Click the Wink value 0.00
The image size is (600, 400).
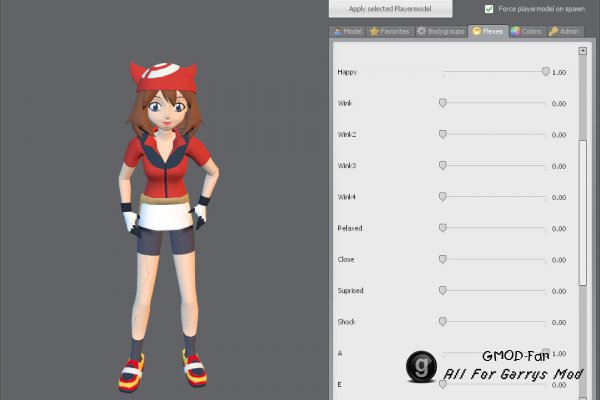pyautogui.click(x=559, y=104)
